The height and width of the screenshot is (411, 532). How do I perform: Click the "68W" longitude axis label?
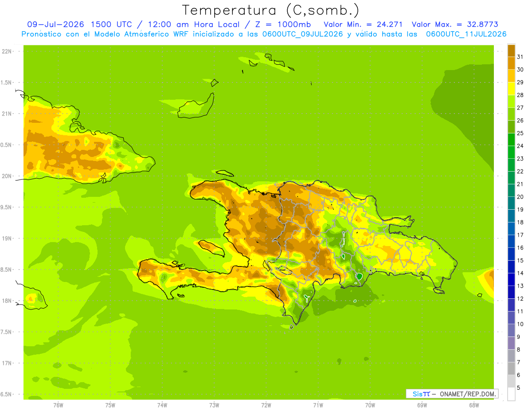click(474, 405)
